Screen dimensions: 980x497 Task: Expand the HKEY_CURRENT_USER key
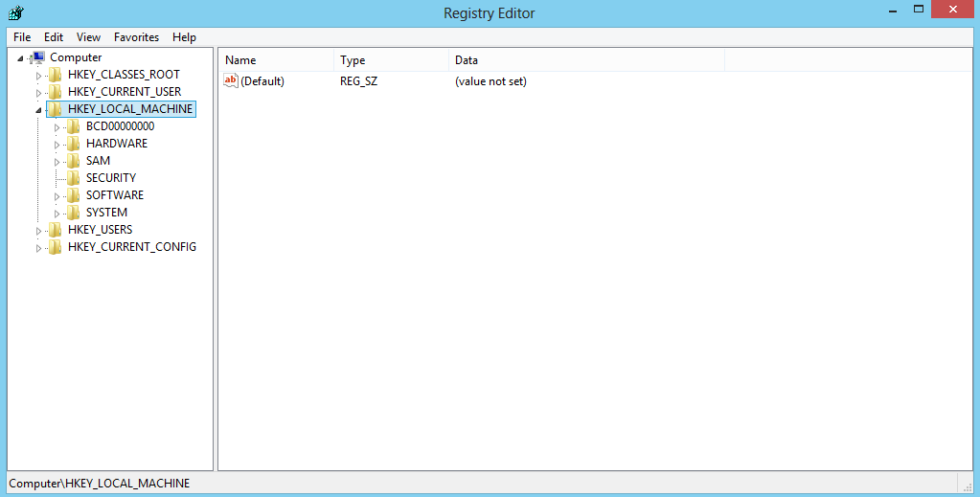(38, 93)
